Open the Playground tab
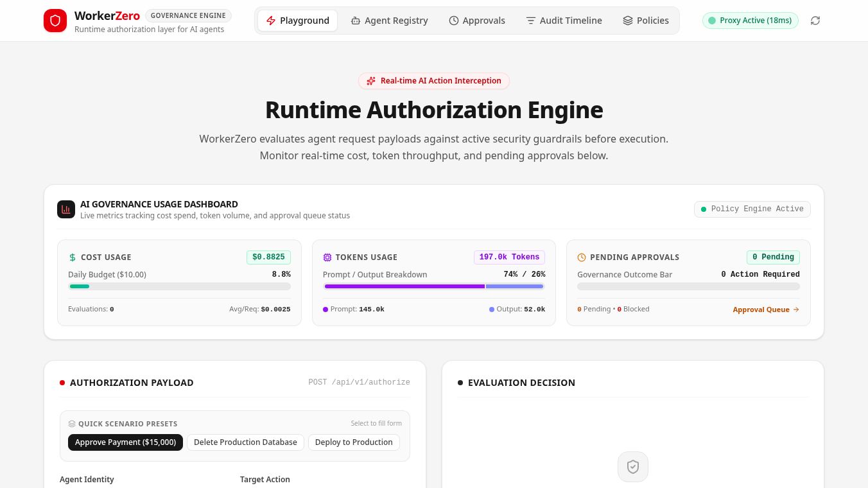Viewport: 868px width, 488px height. pyautogui.click(x=297, y=21)
